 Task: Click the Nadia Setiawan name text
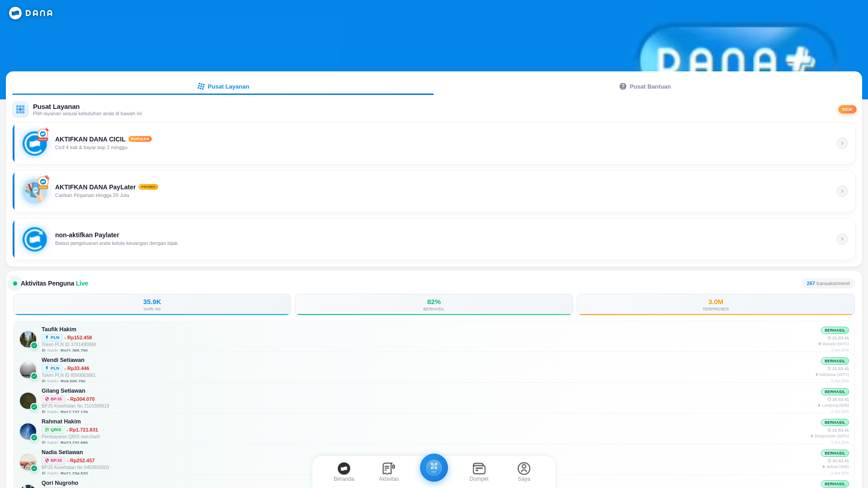62,452
